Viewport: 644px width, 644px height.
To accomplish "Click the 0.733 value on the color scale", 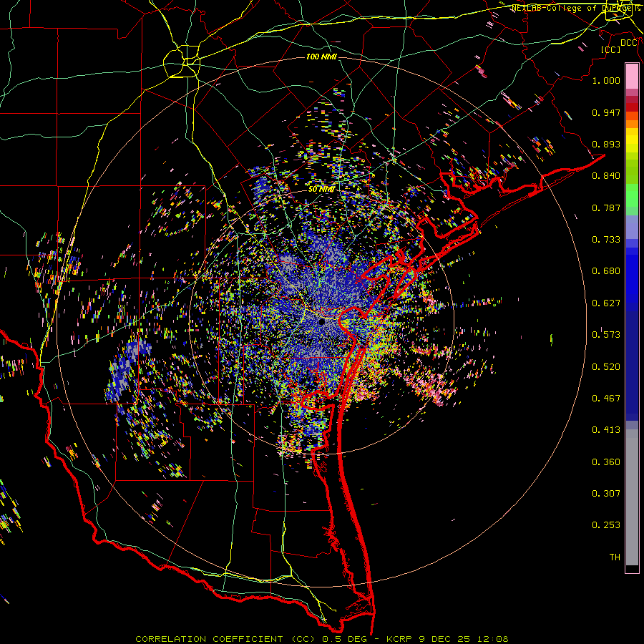I will click(x=606, y=240).
